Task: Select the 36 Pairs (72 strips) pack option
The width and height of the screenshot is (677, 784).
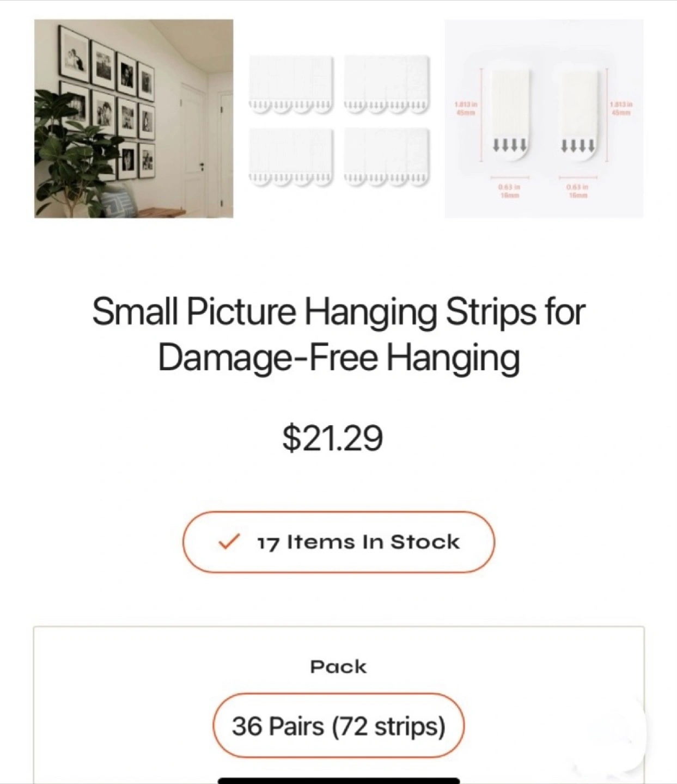Action: coord(338,726)
